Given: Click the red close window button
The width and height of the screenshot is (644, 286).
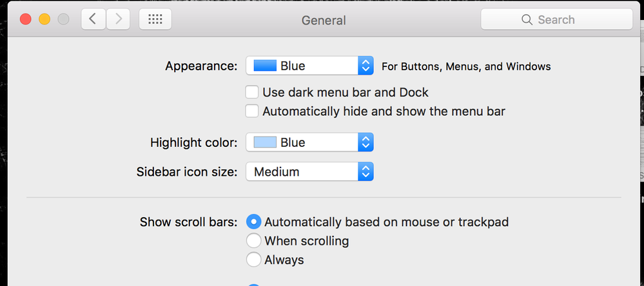Looking at the screenshot, I should [x=26, y=19].
